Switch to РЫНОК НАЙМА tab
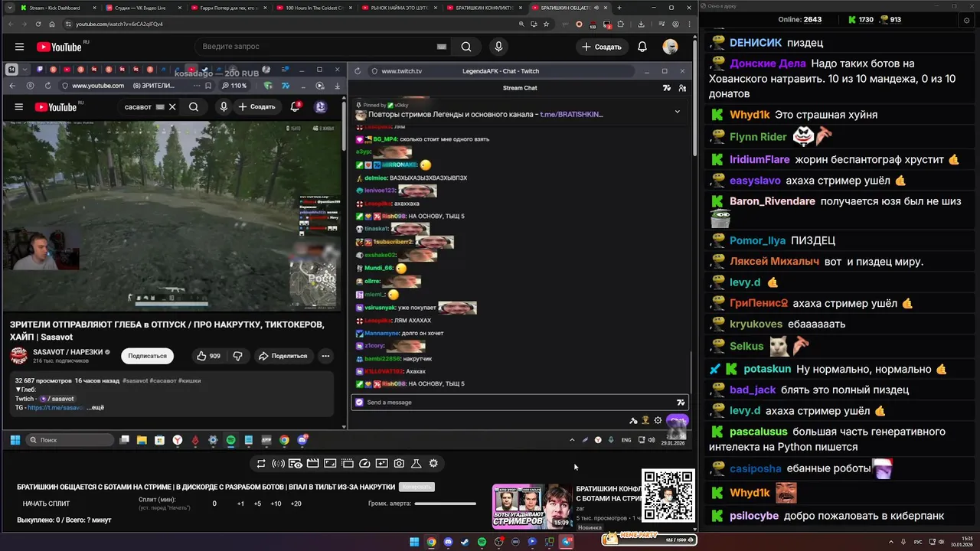The height and width of the screenshot is (551, 980). point(398,8)
